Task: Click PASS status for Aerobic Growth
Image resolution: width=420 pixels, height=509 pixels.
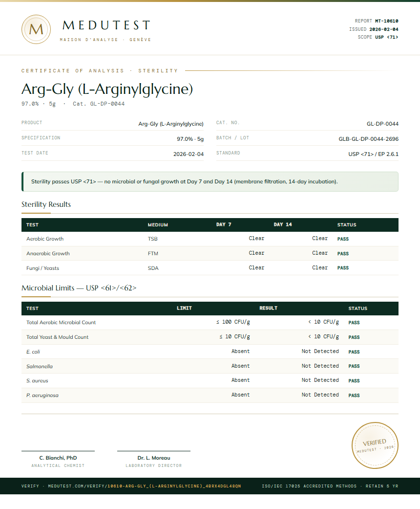Action: pos(343,239)
